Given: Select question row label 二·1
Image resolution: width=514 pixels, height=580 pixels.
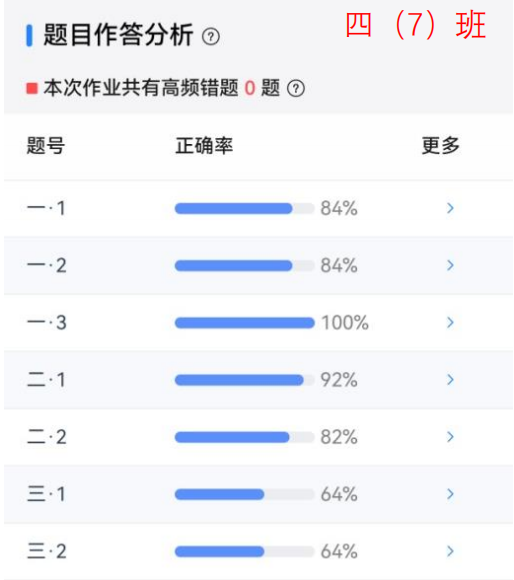Looking at the screenshot, I should point(47,380).
